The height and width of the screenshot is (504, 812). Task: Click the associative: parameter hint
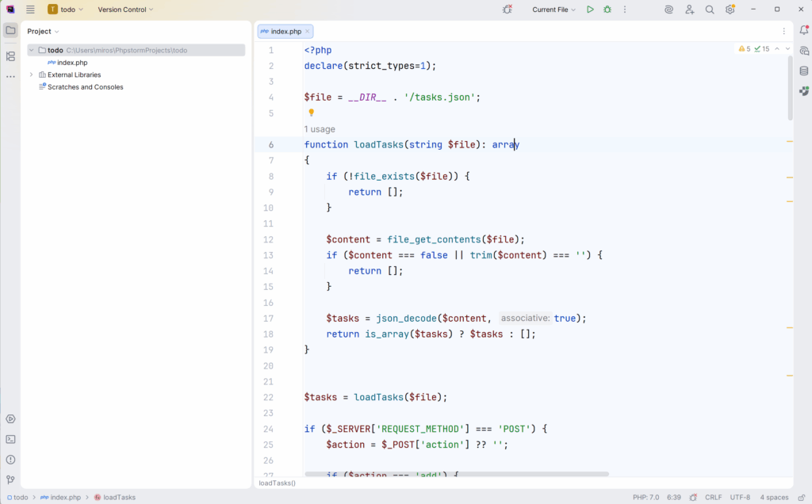coord(525,319)
